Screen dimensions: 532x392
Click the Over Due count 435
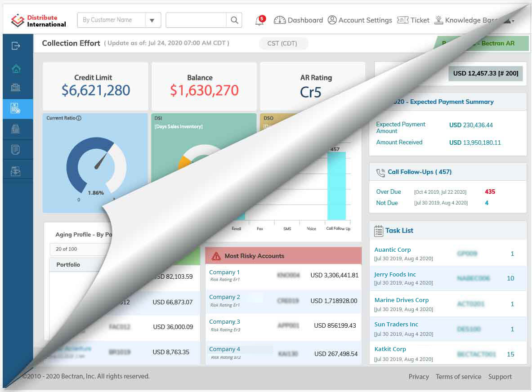[490, 192]
